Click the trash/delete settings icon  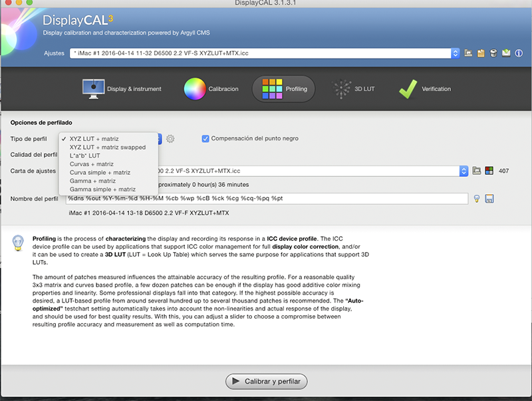(x=493, y=53)
